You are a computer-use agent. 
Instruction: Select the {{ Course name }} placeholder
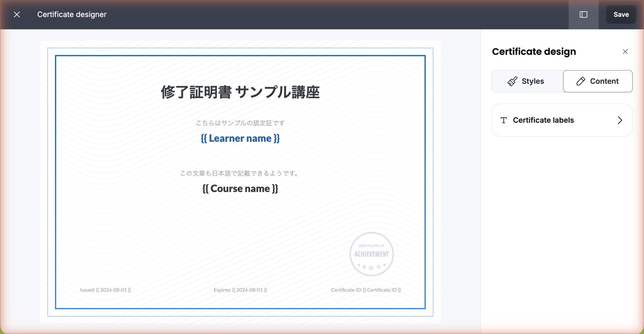pyautogui.click(x=240, y=188)
